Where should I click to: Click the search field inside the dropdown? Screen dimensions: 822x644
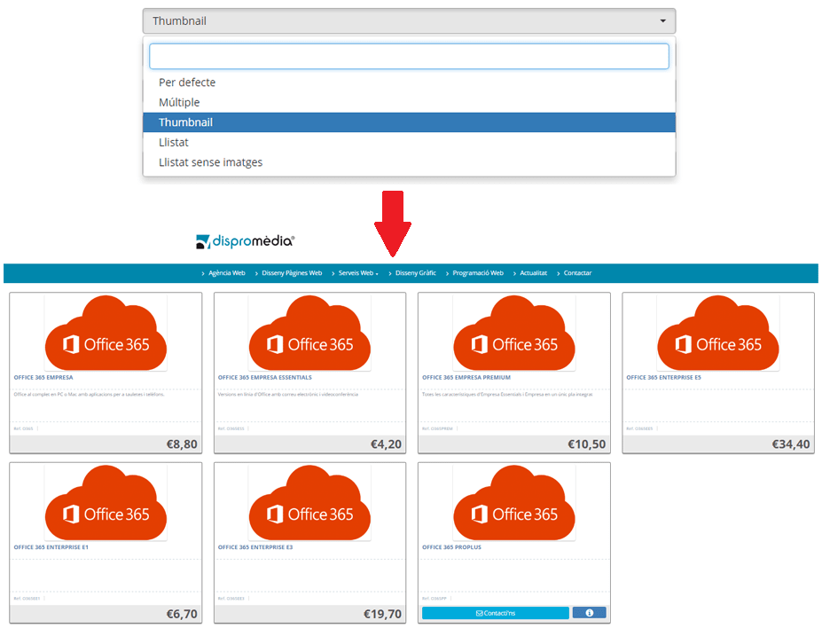[x=409, y=56]
